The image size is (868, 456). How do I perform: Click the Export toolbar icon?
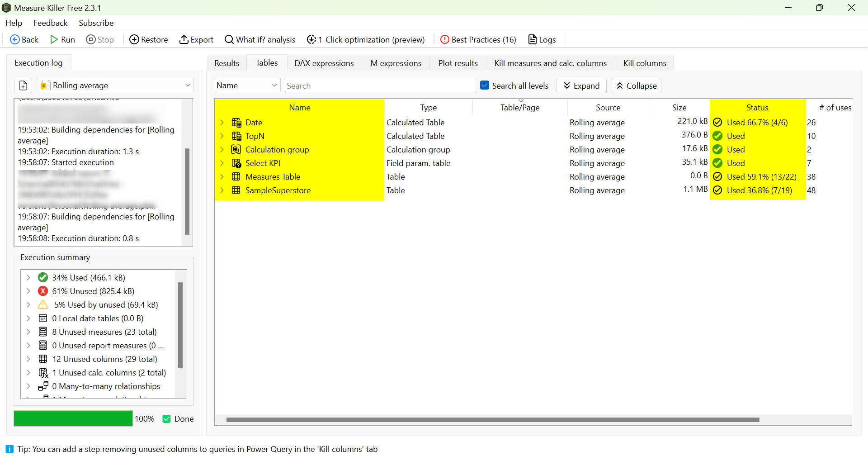tap(184, 40)
